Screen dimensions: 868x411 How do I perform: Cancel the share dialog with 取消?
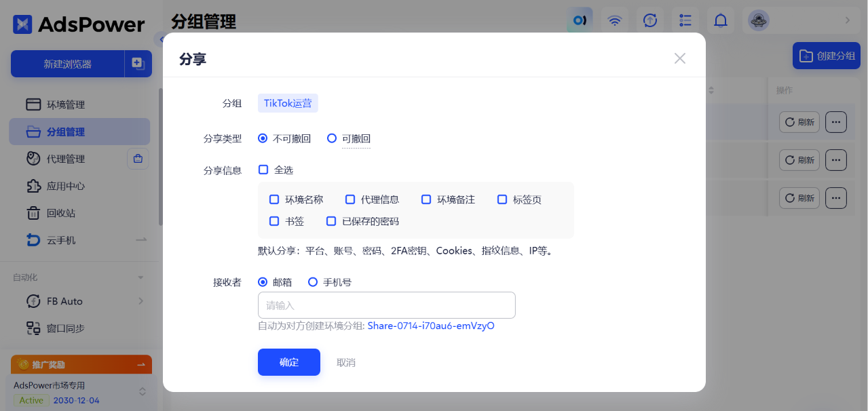(x=346, y=363)
